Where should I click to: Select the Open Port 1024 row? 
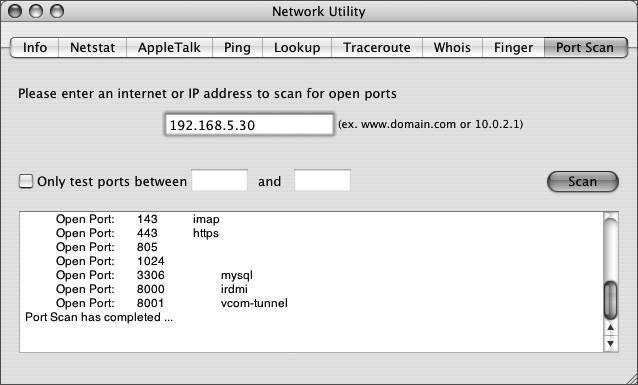(110, 261)
